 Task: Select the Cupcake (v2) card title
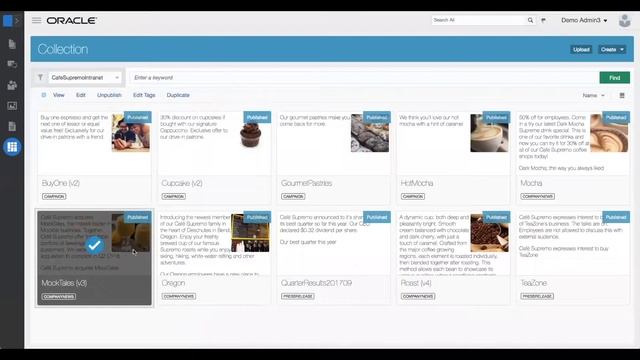pos(182,183)
